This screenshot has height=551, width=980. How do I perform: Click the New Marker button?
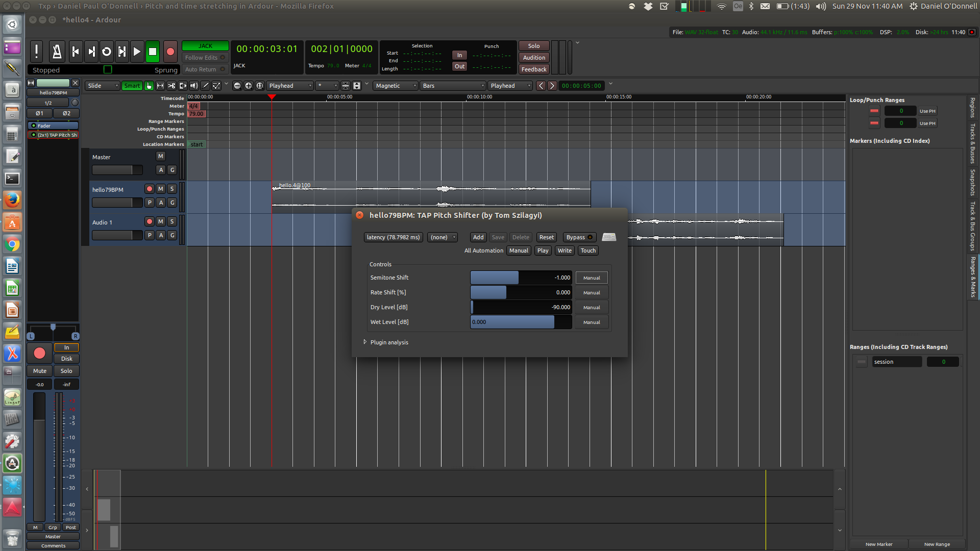879,544
